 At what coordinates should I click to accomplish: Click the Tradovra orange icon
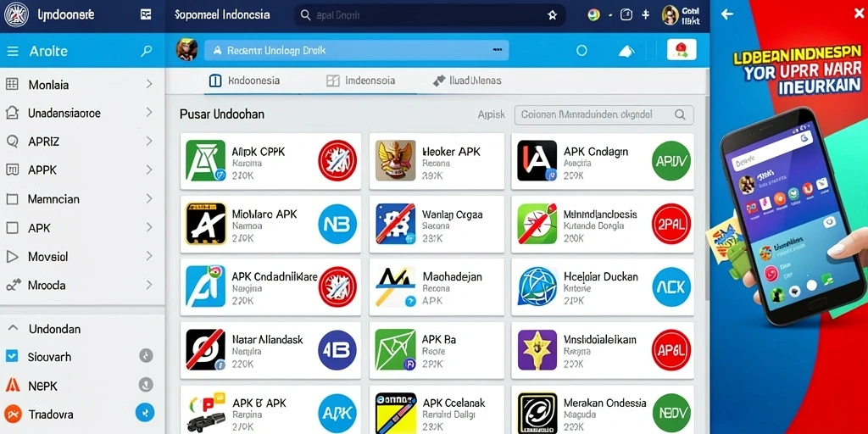click(x=12, y=414)
